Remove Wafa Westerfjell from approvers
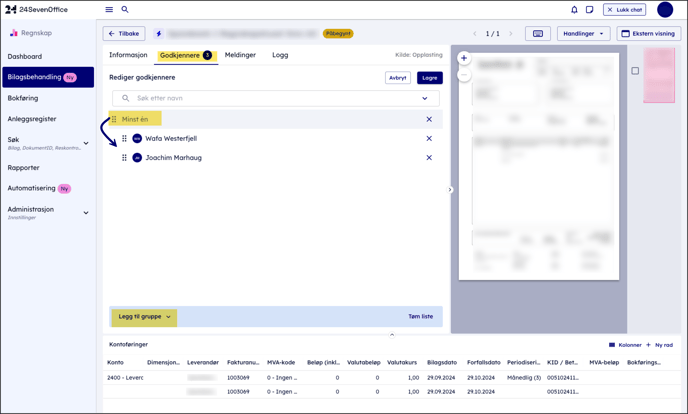688x414 pixels. tap(429, 139)
